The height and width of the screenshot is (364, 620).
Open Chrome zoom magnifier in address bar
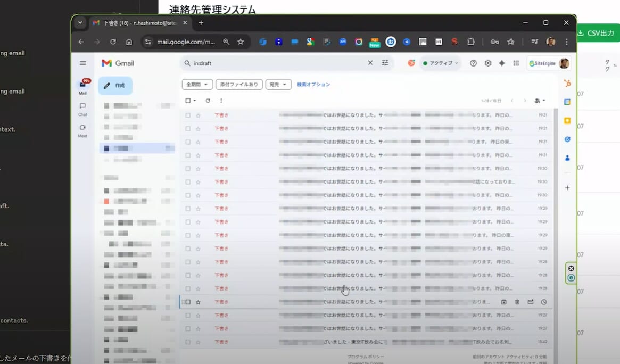(226, 42)
